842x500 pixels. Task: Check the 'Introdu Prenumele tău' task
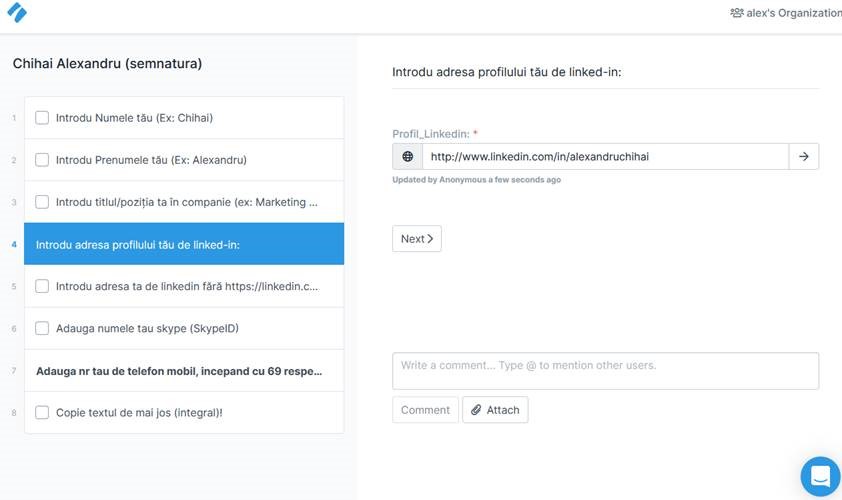42,160
